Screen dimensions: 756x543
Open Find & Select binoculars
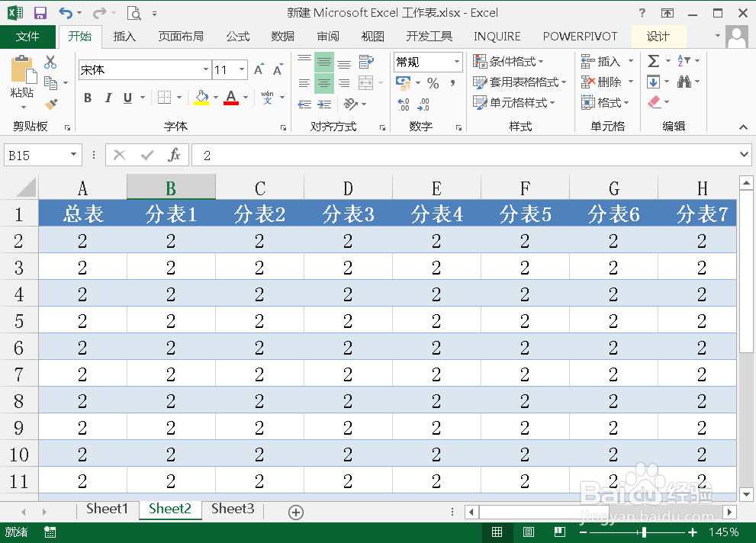(684, 82)
